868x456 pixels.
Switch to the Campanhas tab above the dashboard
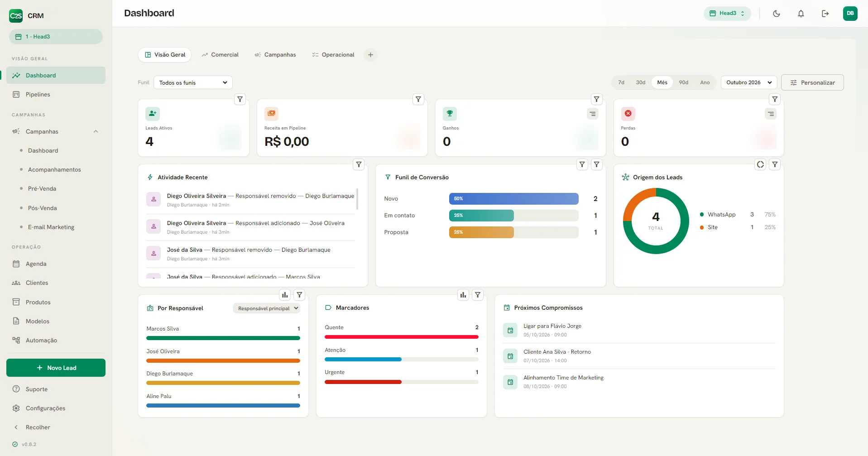tap(275, 55)
